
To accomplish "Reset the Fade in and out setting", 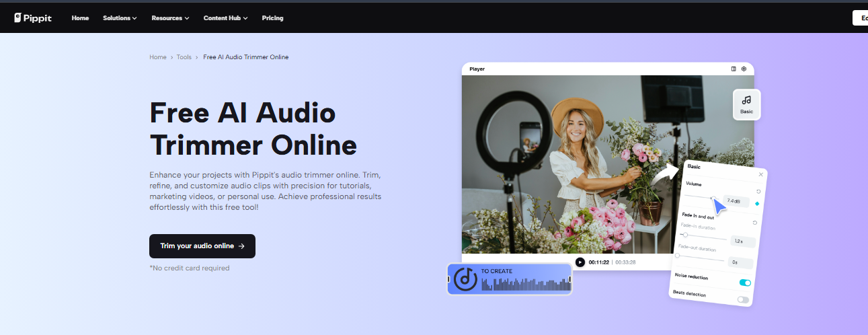I will (754, 223).
